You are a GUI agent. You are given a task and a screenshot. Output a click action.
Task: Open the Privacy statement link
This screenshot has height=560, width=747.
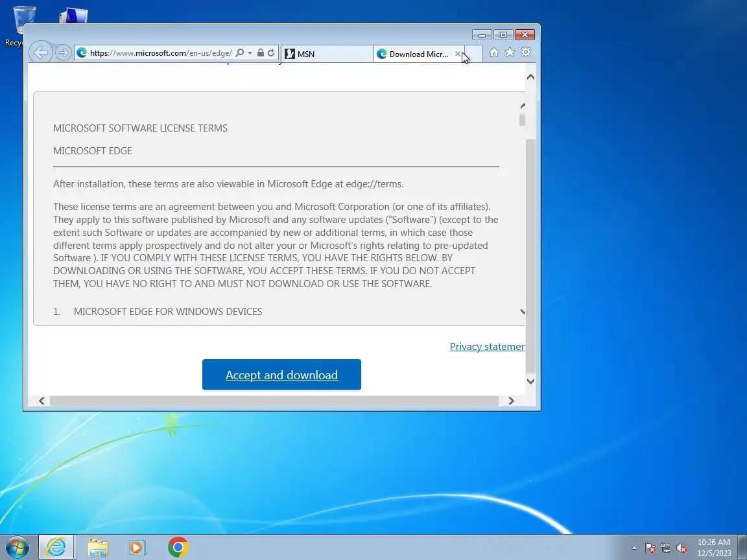488,347
